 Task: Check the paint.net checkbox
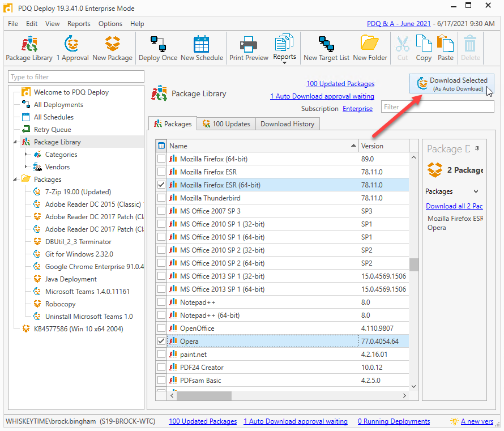161,354
